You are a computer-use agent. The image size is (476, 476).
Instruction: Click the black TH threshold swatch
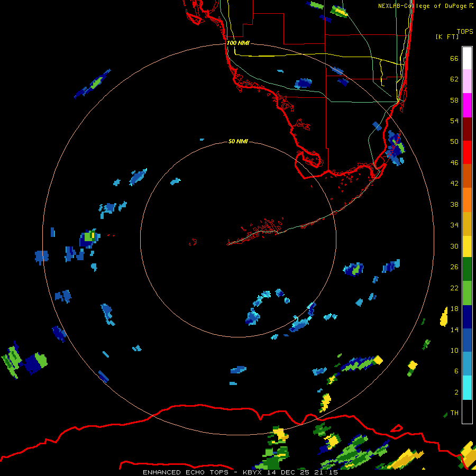pyautogui.click(x=467, y=411)
